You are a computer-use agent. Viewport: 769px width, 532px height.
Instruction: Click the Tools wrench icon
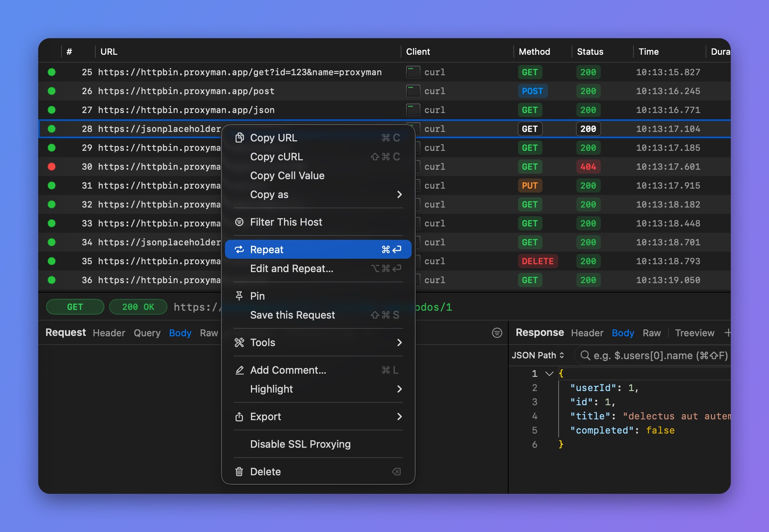click(239, 343)
